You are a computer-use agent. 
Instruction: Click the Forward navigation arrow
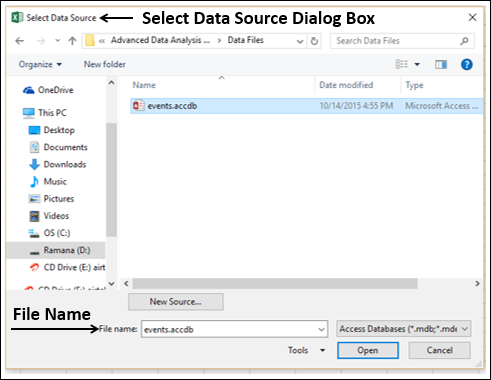41,41
